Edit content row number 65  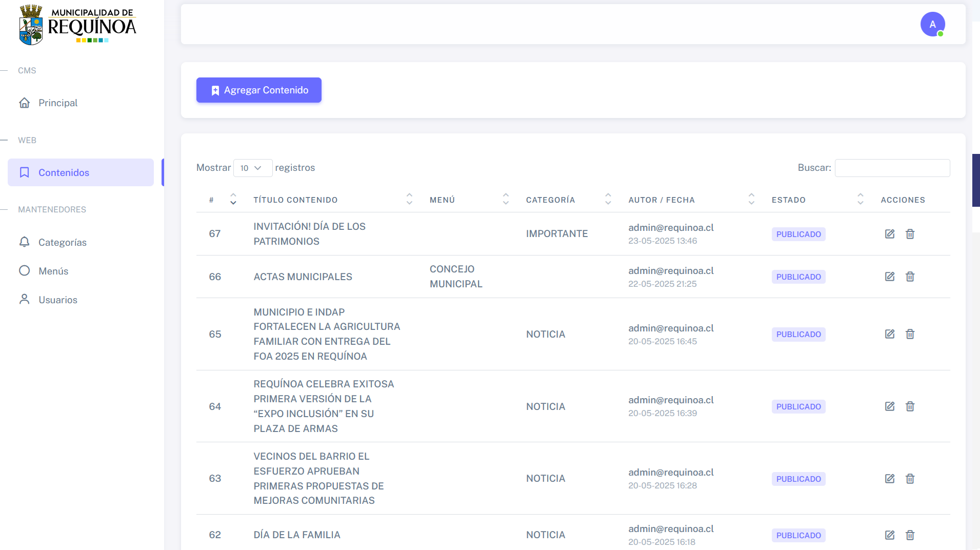889,334
